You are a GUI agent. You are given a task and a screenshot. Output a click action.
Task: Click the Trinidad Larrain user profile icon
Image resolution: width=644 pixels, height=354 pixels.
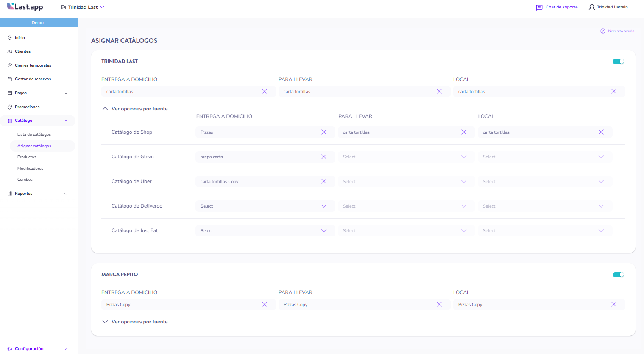[x=591, y=7]
